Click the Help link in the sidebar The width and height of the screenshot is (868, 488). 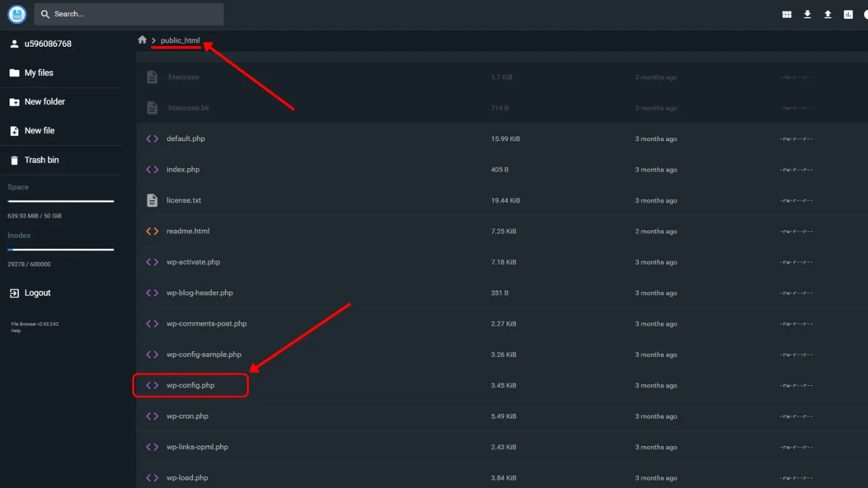pos(16,331)
